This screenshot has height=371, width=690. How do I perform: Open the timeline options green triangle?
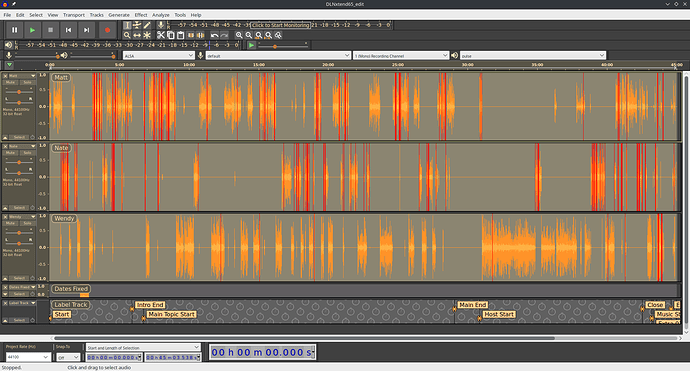pyautogui.click(x=9, y=65)
